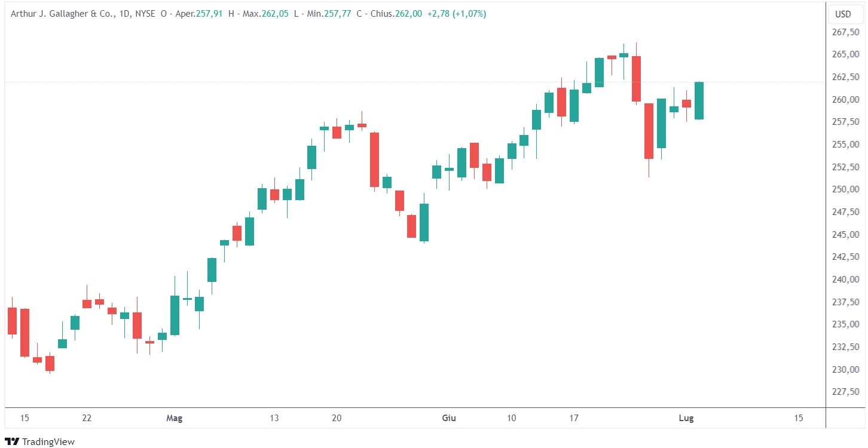
Task: Click the 267,50 price scale label
Action: pyautogui.click(x=846, y=32)
